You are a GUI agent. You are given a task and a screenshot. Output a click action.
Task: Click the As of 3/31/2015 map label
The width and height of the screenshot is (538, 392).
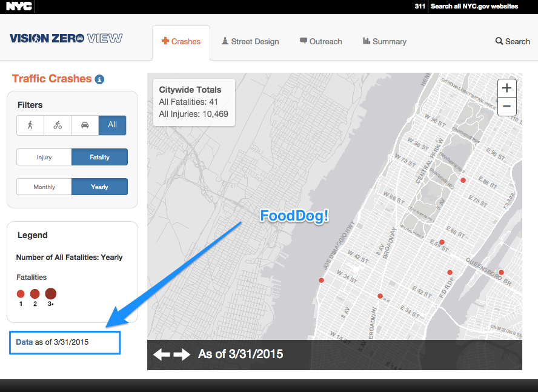pyautogui.click(x=241, y=354)
